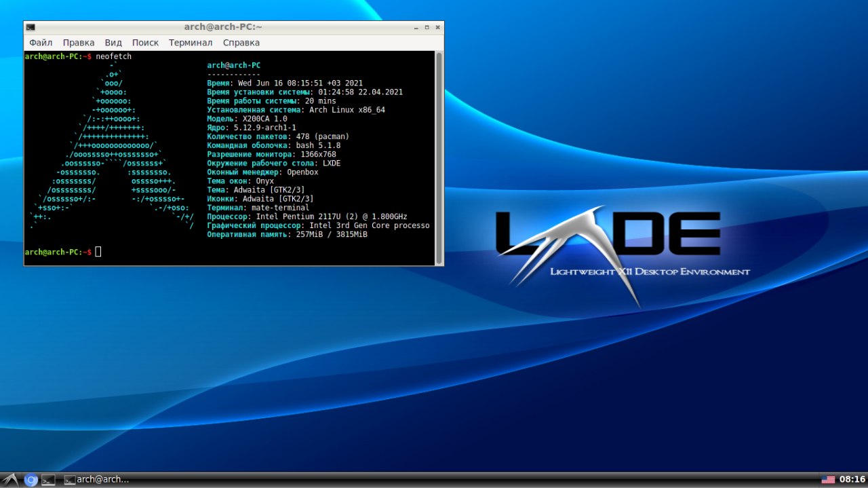The image size is (868, 488).
Task: Open the Файл menu
Action: [x=41, y=43]
